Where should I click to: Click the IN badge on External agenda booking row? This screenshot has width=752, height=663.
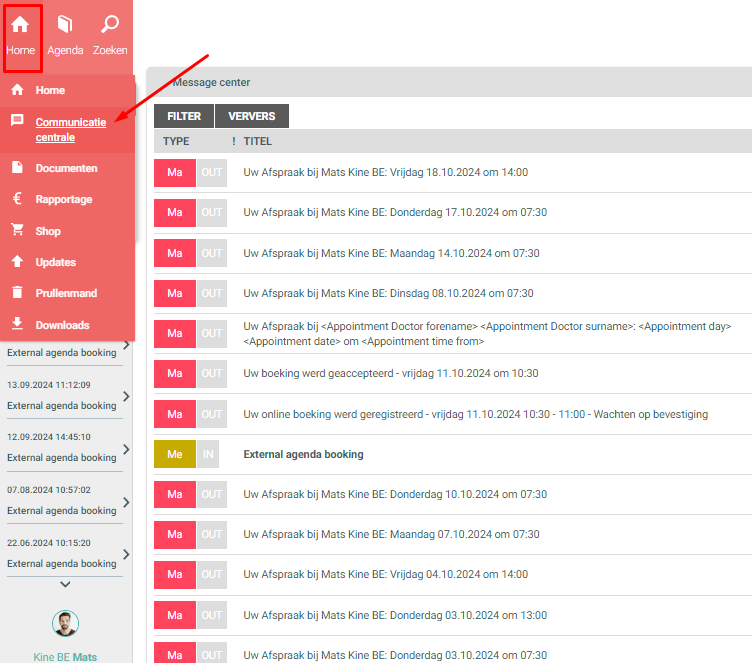[x=208, y=454]
